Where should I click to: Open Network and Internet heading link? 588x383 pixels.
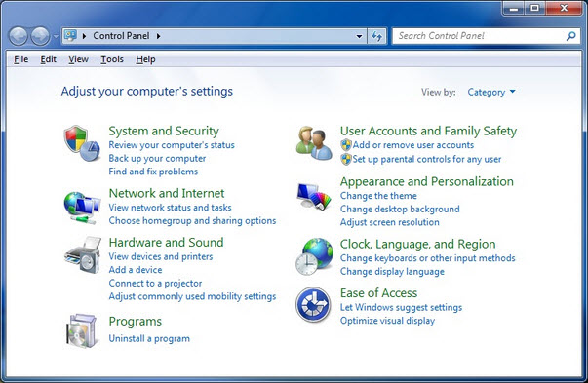[x=167, y=193]
